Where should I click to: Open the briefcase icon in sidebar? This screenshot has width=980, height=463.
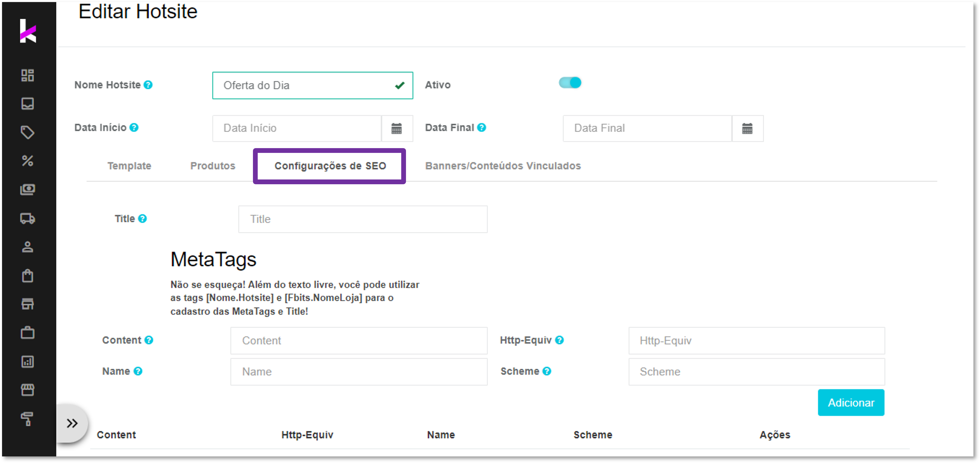coord(28,333)
